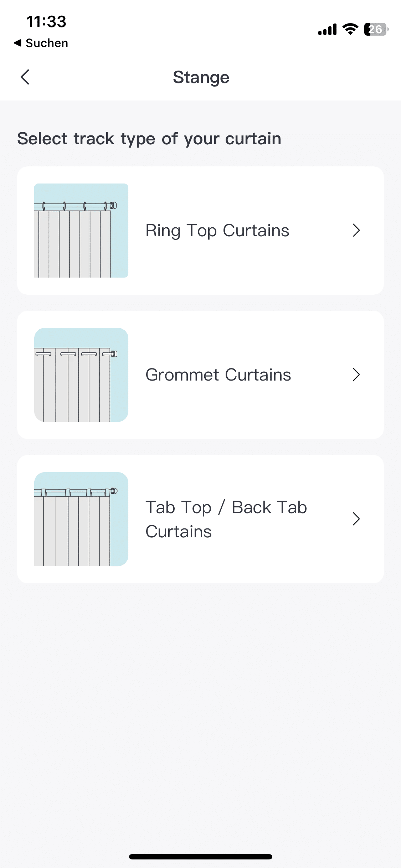Tap the battery level indicator
Screen dimensions: 401x868
tap(376, 29)
